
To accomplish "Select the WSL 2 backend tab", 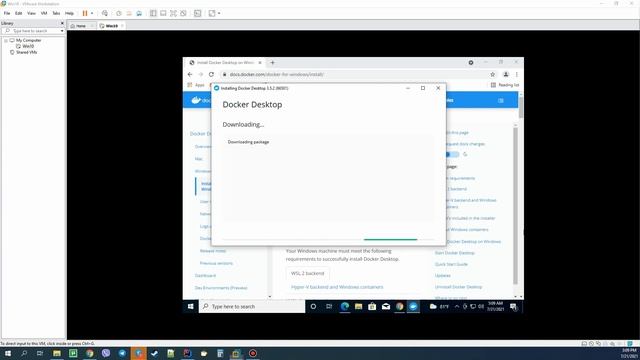I will (x=307, y=273).
